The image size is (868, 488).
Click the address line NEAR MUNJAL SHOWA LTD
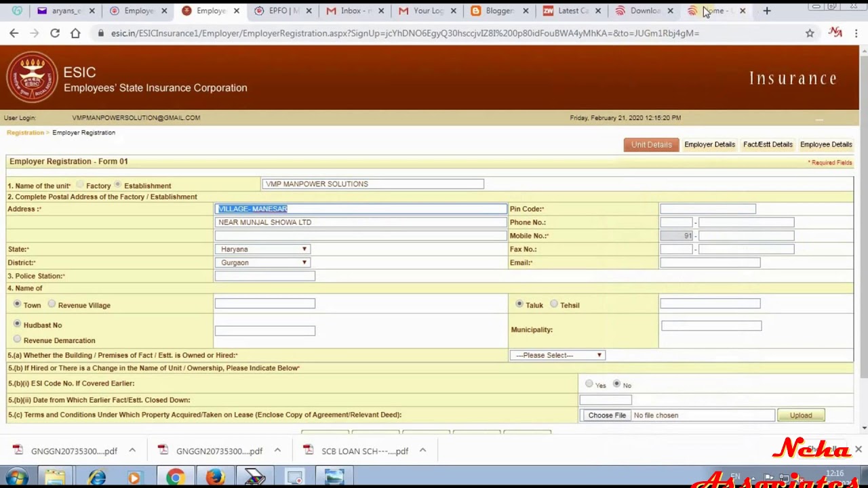click(x=361, y=222)
